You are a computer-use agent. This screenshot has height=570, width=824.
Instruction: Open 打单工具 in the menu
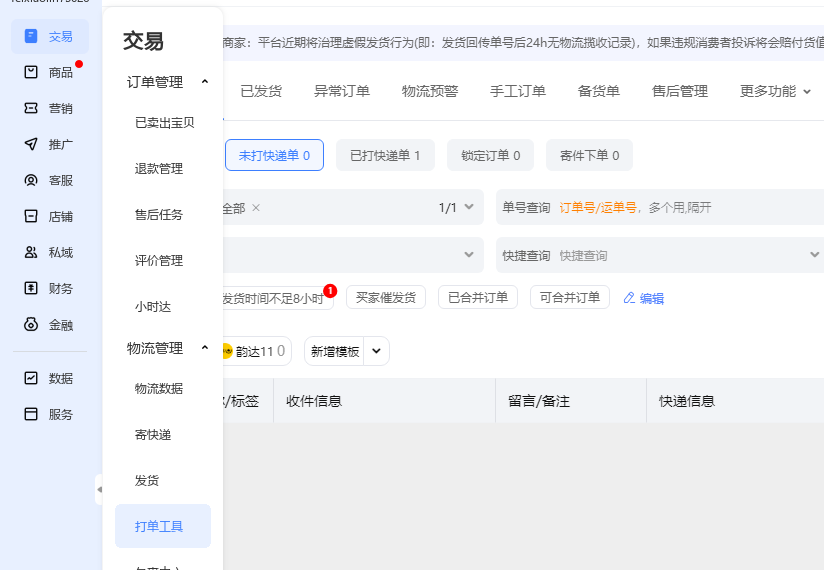point(163,526)
